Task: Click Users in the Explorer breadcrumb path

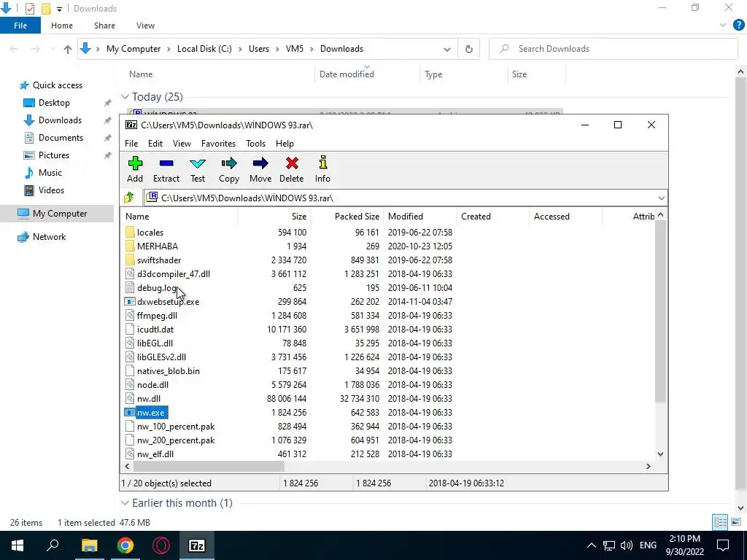Action: pos(259,49)
